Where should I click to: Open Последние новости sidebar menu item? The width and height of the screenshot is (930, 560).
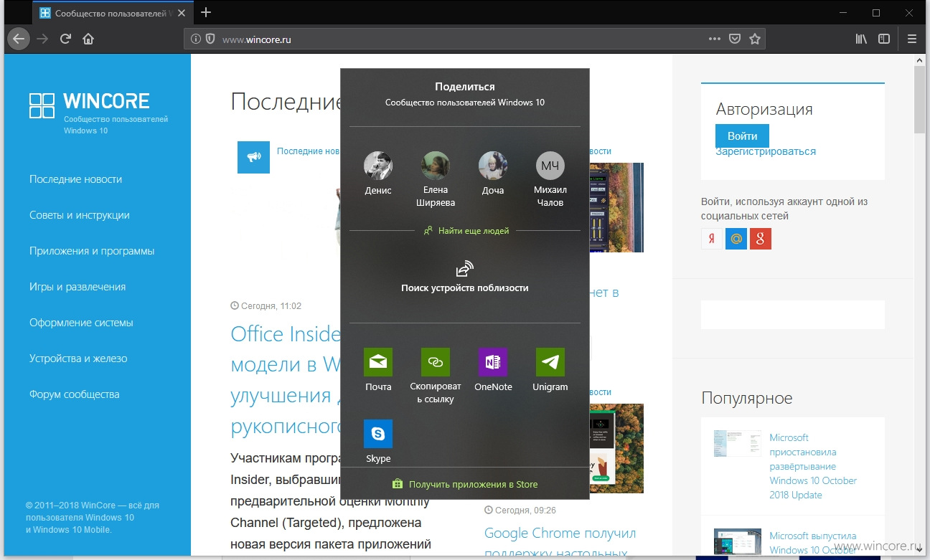point(75,179)
